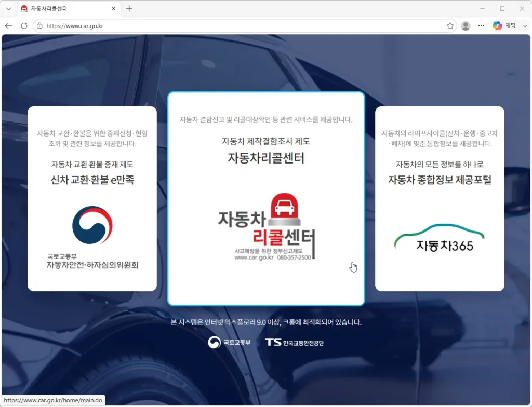Expand the arrow beside the chat button
Image resolution: width=532 pixels, height=407 pixels.
(x=525, y=26)
